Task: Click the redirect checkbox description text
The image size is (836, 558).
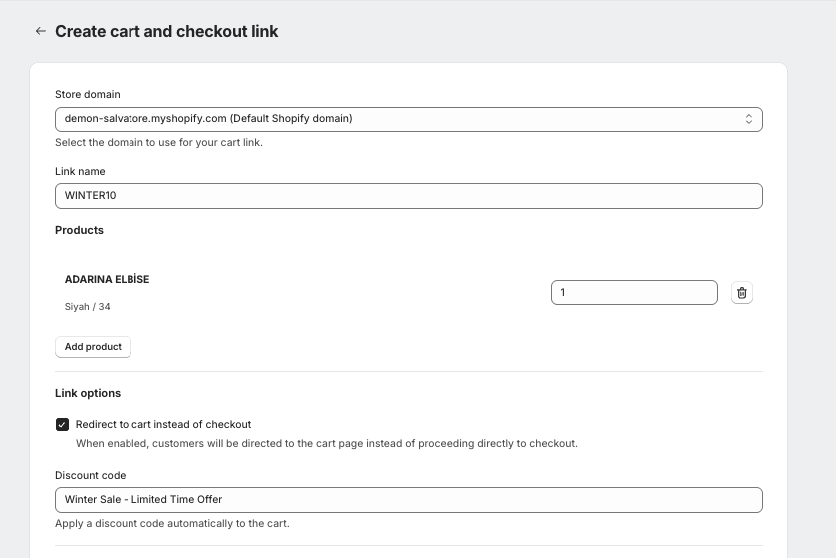Action: point(327,443)
